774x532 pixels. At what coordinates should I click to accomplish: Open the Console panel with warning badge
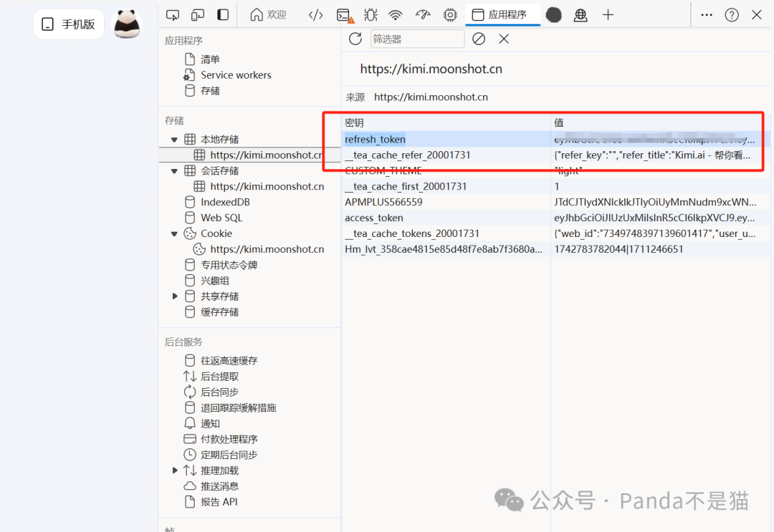344,14
